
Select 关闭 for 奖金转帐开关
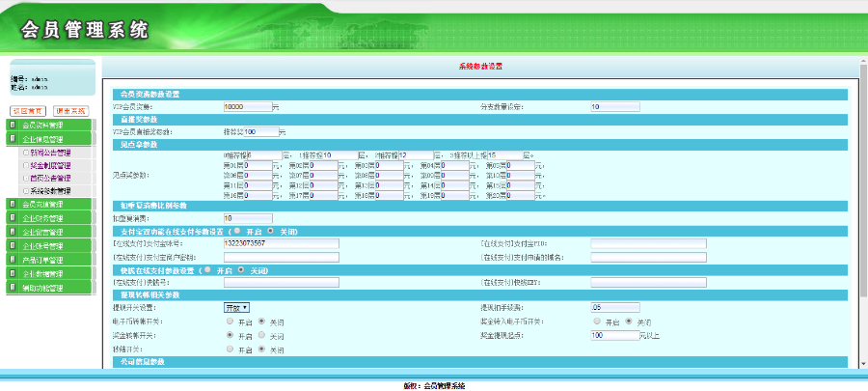pyautogui.click(x=261, y=335)
